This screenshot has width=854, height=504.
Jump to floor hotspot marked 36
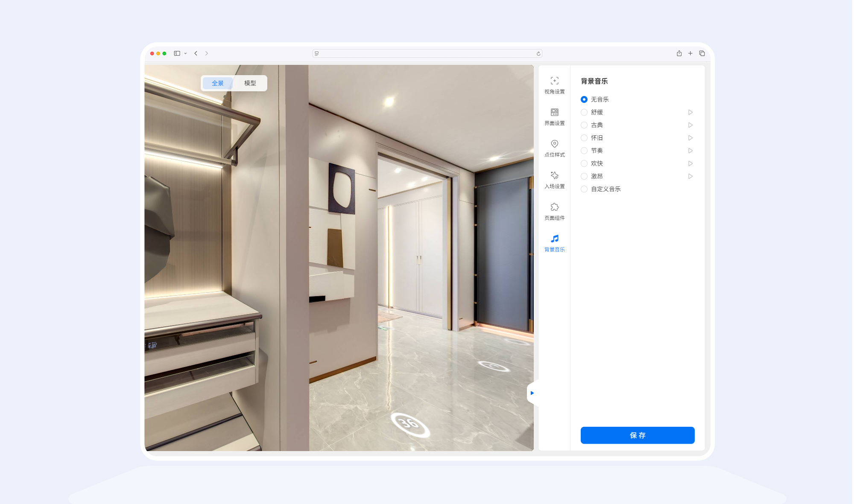[x=410, y=424]
